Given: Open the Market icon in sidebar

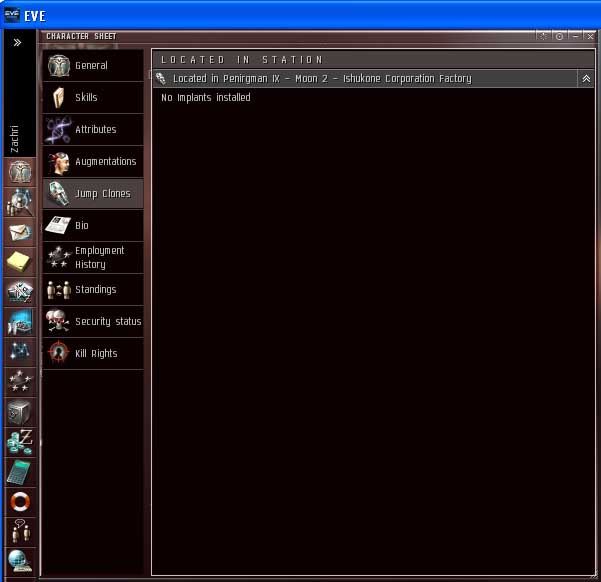Looking at the screenshot, I should click(20, 322).
